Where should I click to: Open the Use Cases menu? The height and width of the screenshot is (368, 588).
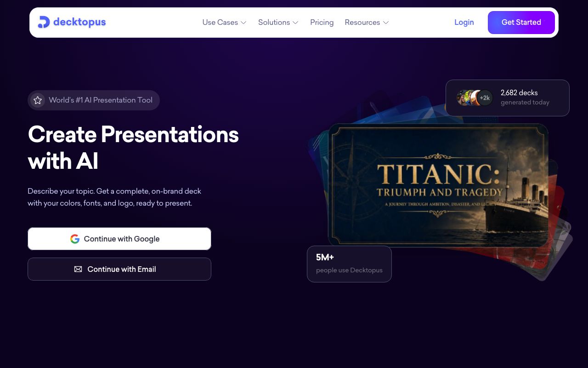(x=225, y=22)
